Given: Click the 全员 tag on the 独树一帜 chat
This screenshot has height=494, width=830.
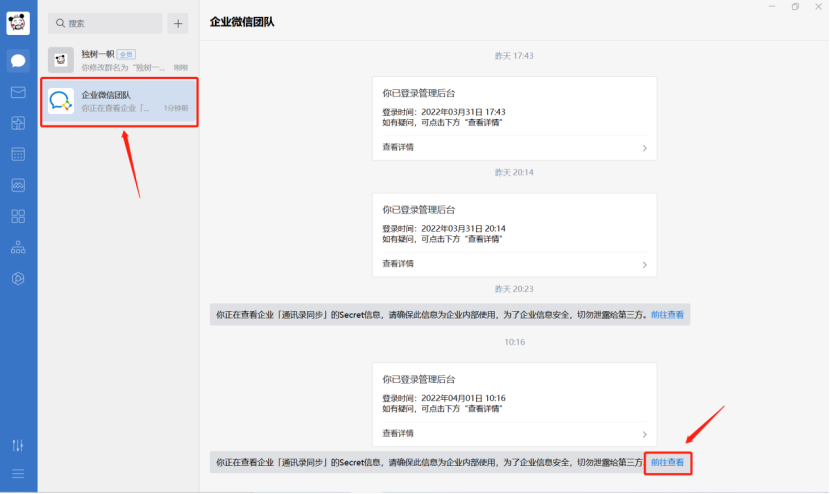Looking at the screenshot, I should pyautogui.click(x=126, y=54).
